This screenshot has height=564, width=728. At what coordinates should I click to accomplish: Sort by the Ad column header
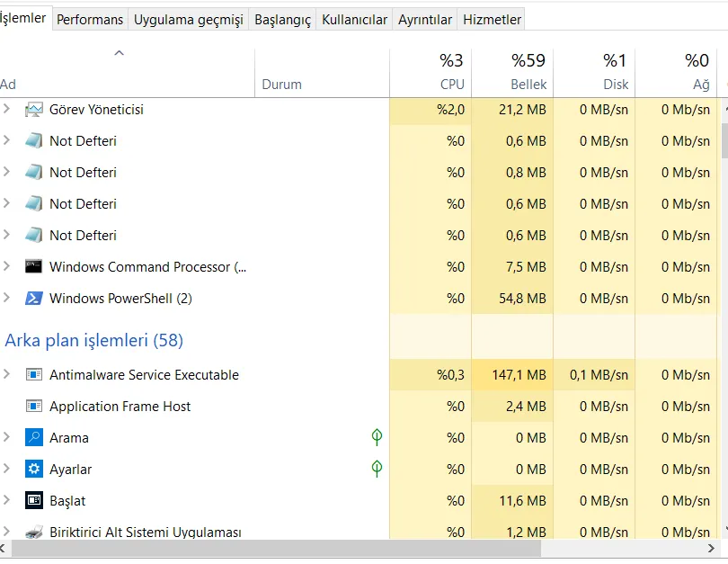click(x=128, y=73)
